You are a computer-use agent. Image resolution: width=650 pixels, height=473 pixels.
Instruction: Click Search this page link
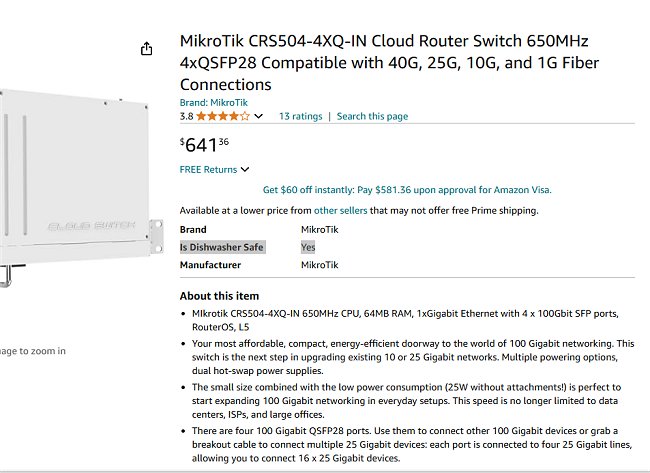(372, 116)
